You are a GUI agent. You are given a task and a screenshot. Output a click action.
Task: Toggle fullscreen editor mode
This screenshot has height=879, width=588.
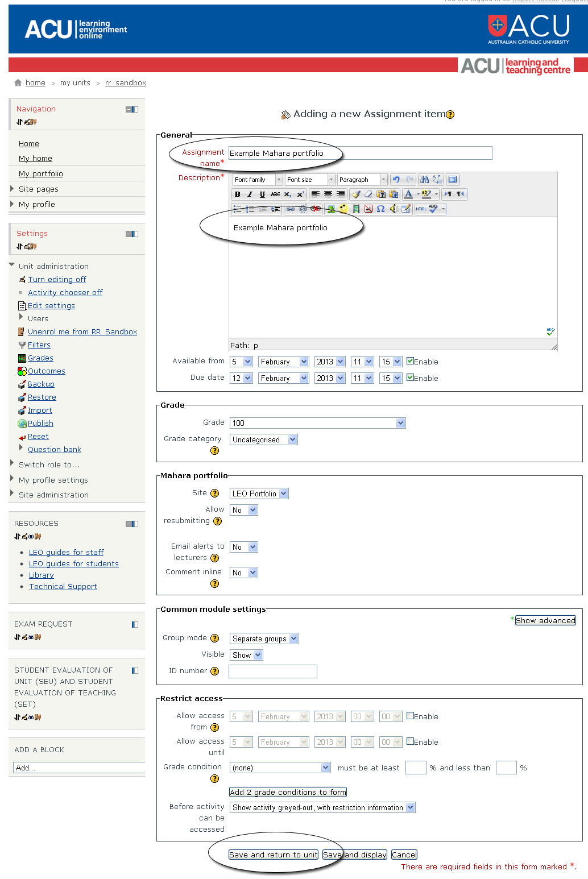453,180
